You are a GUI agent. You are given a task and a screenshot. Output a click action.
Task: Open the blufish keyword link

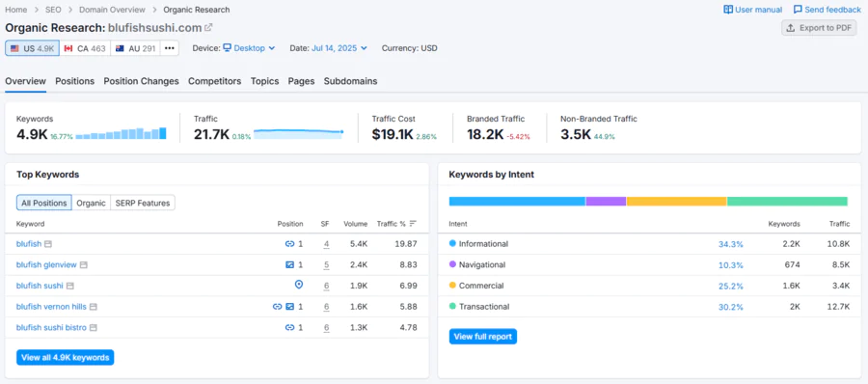click(x=29, y=244)
